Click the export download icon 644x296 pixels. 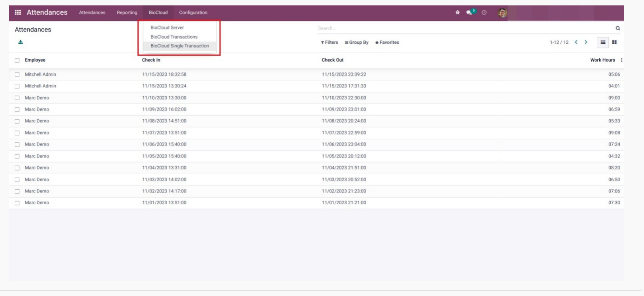[20, 42]
